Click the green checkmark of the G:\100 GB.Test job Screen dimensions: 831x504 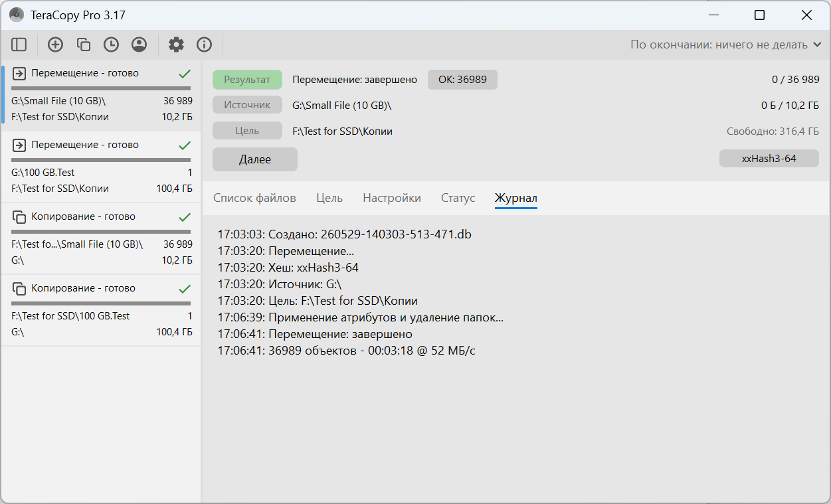185,145
